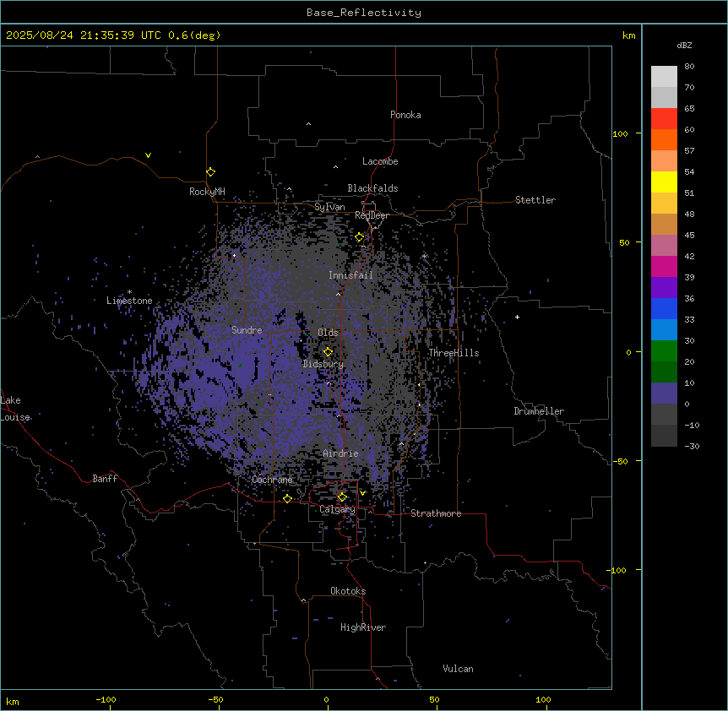Image resolution: width=728 pixels, height=711 pixels.
Task: Click the yellow diamond marker above Calgary label
Action: (342, 497)
